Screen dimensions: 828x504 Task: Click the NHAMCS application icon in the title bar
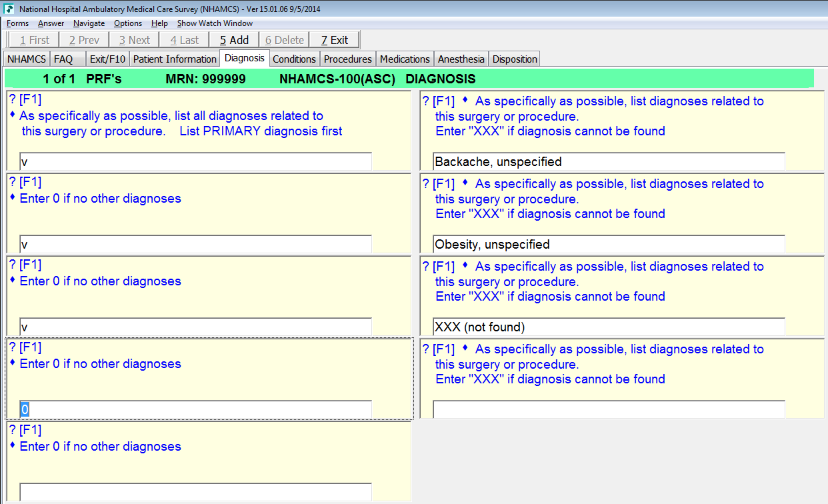pos(9,10)
